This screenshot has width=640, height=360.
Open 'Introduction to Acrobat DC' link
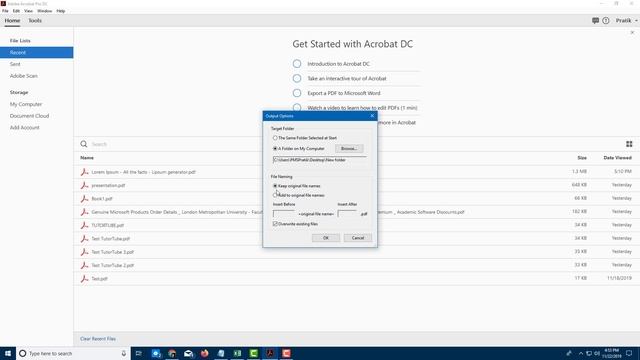(x=338, y=64)
